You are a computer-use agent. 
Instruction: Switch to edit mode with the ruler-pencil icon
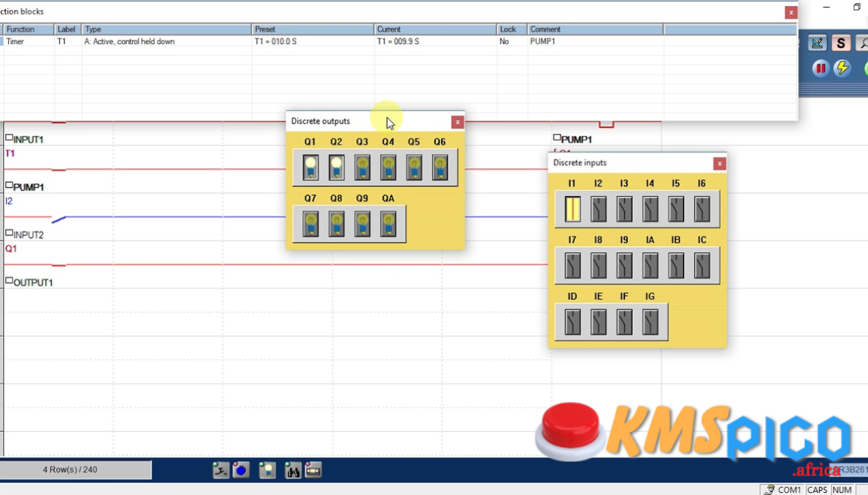pyautogui.click(x=818, y=43)
